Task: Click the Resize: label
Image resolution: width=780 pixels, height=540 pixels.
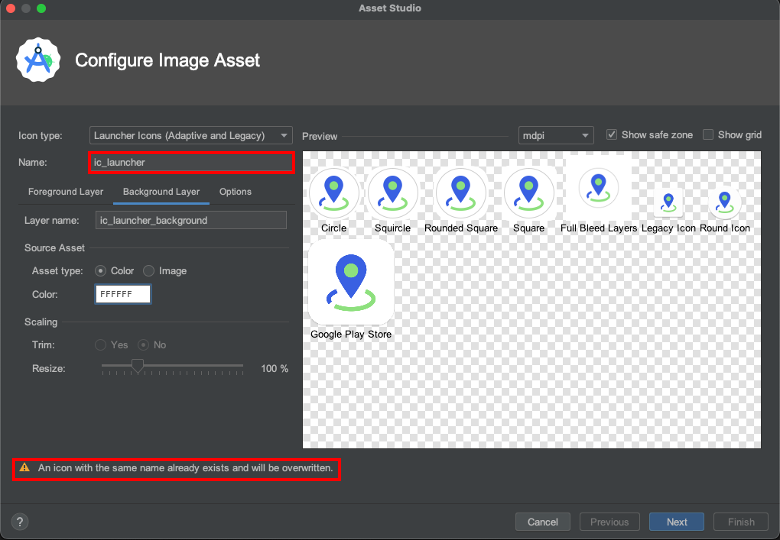Action: (x=49, y=368)
